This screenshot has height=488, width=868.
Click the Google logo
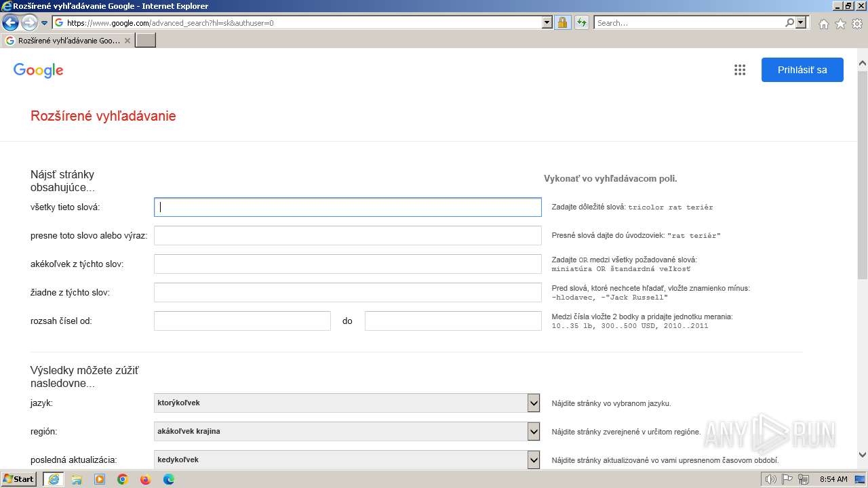coord(38,70)
